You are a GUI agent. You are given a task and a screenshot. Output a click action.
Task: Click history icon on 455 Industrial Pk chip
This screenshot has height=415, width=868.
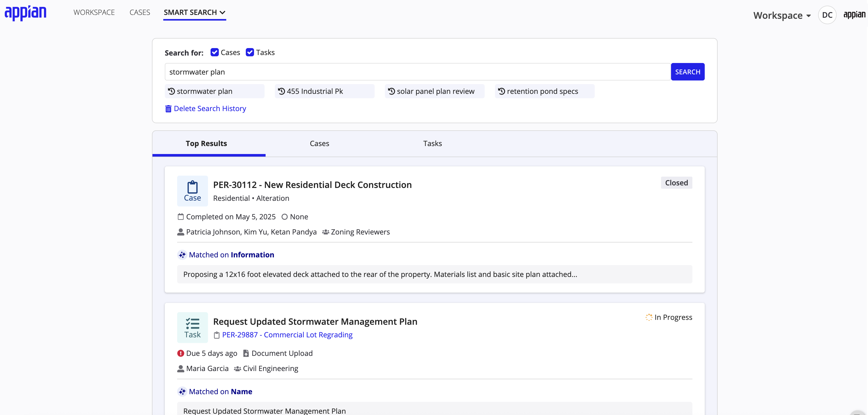point(282,91)
